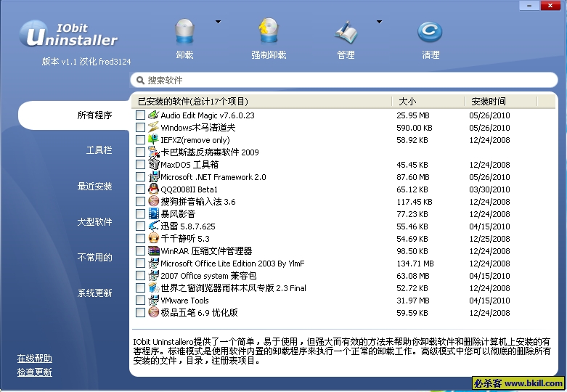Viewport: 567px width, 392px height.
Task: Select the 迅雷 5.8.7.625 checkbox
Action: click(140, 226)
